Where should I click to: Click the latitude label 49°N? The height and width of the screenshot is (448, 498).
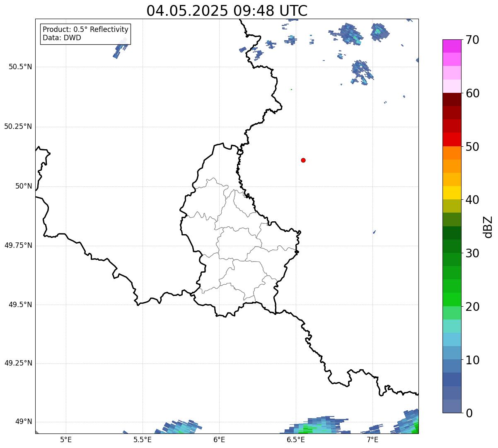[24, 422]
